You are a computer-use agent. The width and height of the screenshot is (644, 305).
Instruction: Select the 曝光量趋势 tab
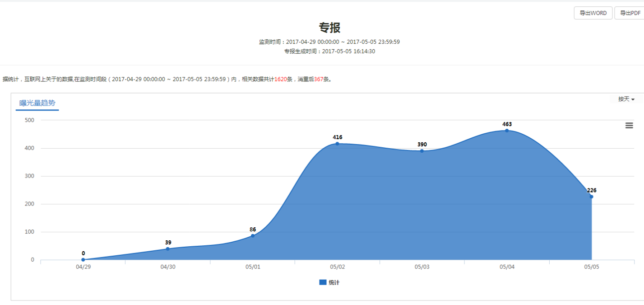click(37, 103)
